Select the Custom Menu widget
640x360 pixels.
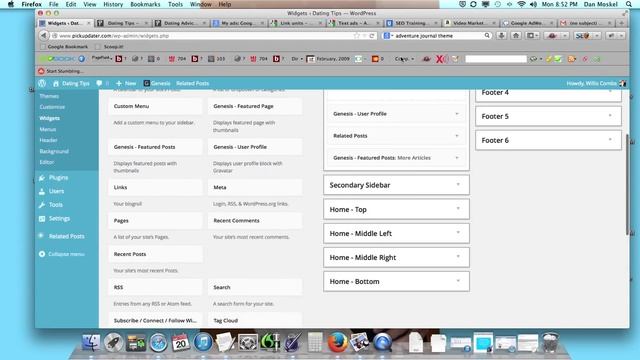[155, 106]
